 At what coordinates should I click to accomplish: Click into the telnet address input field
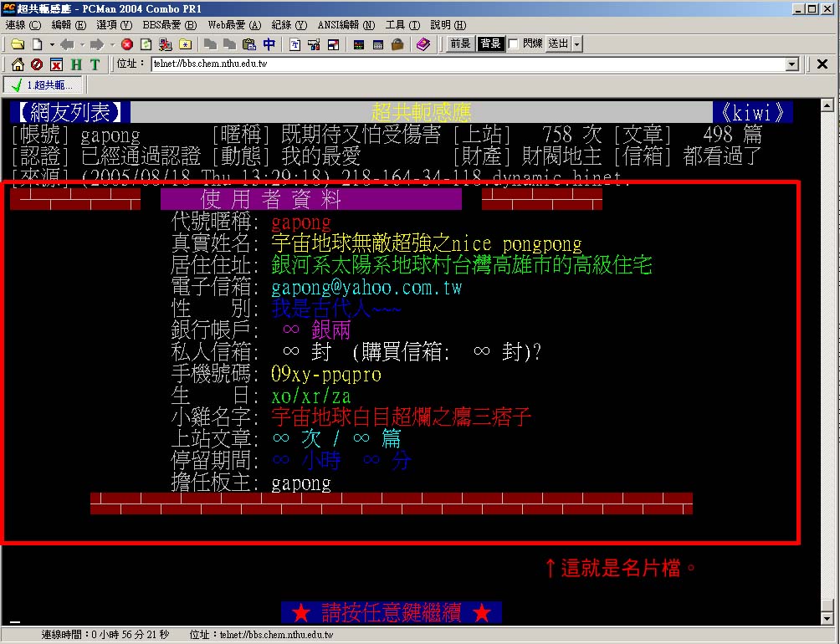pos(469,64)
